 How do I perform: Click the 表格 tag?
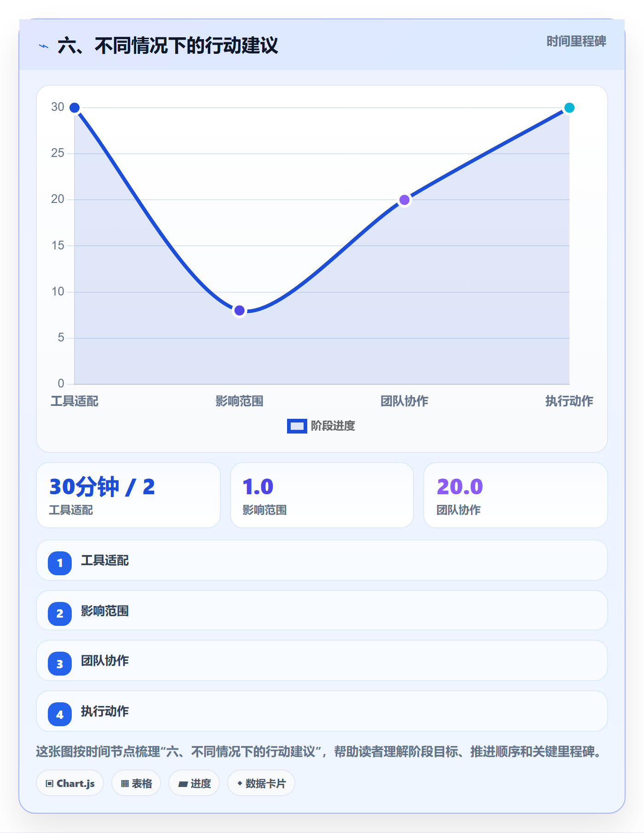click(x=136, y=783)
